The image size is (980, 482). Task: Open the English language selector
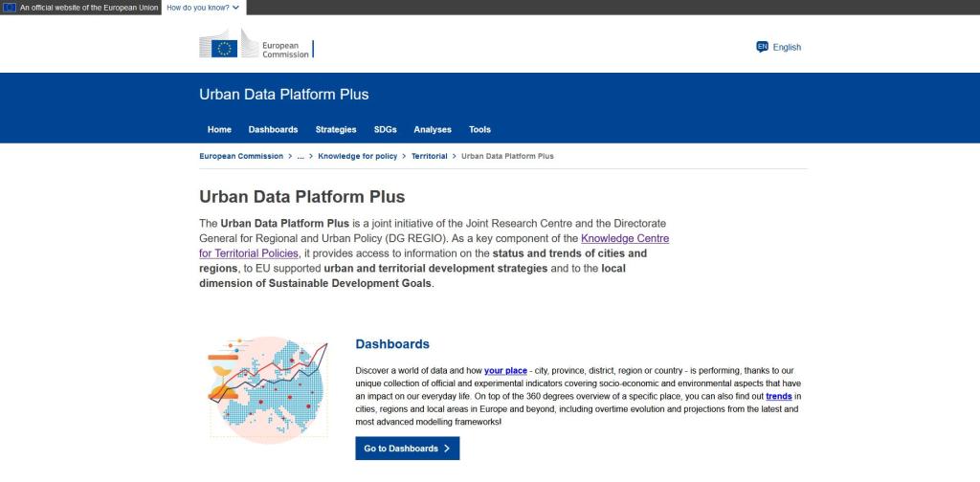[x=779, y=47]
